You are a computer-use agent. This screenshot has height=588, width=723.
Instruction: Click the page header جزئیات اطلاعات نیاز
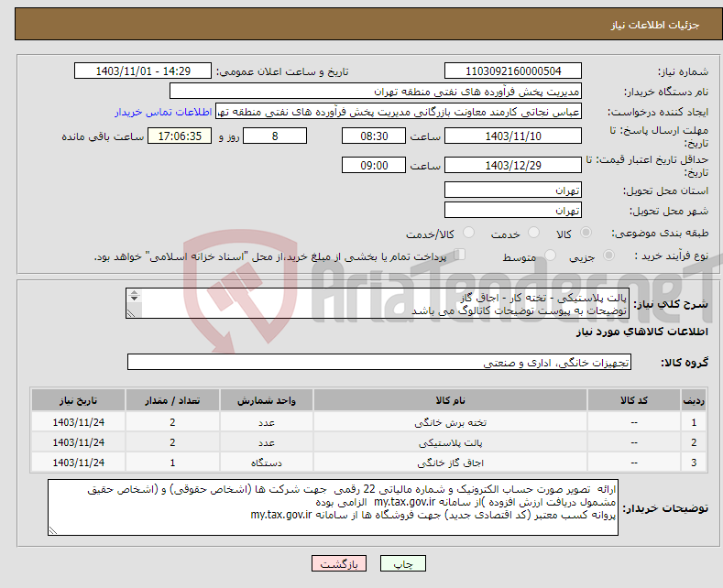[x=655, y=25]
